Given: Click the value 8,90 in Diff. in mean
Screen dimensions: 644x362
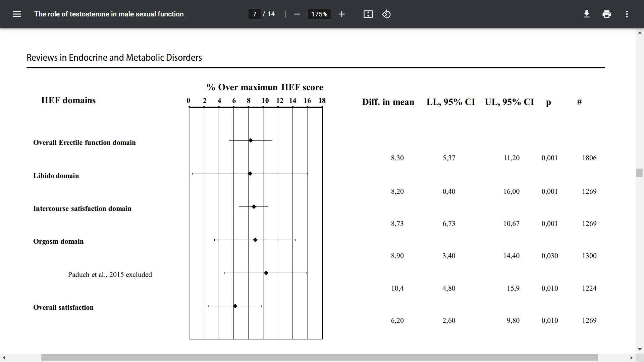Looking at the screenshot, I should (397, 256).
